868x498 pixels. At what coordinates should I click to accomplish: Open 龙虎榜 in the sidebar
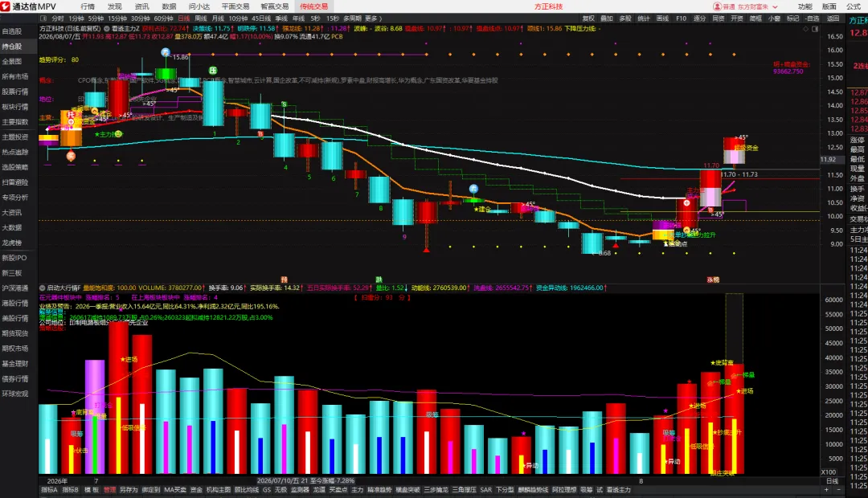coord(11,243)
